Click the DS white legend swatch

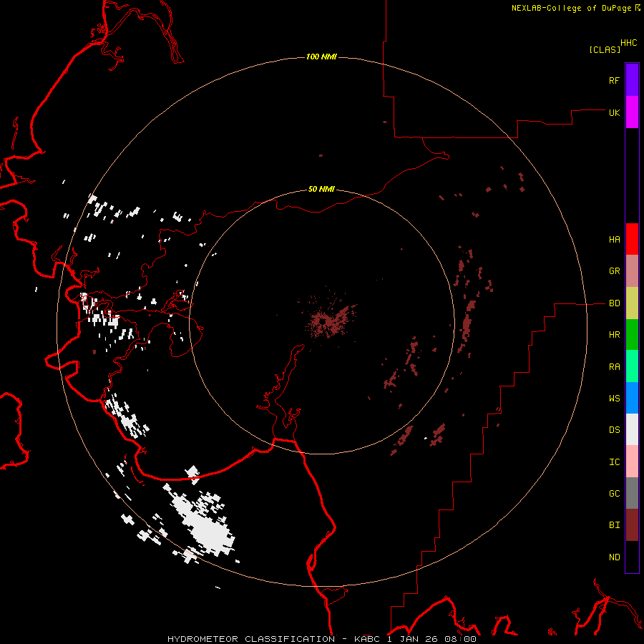click(632, 429)
